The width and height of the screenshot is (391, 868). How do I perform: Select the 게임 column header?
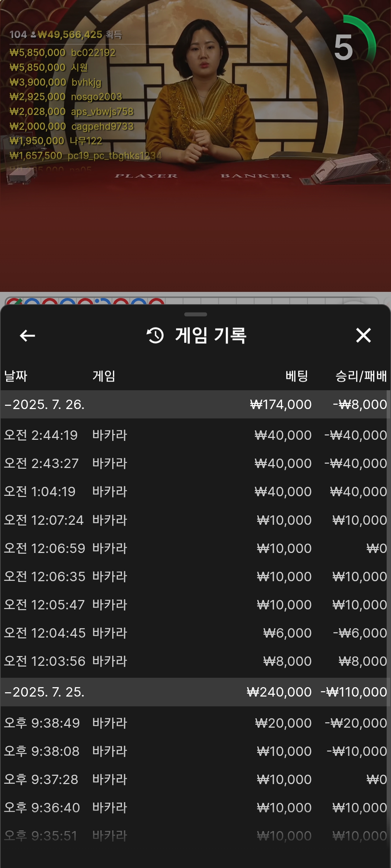[x=104, y=376]
